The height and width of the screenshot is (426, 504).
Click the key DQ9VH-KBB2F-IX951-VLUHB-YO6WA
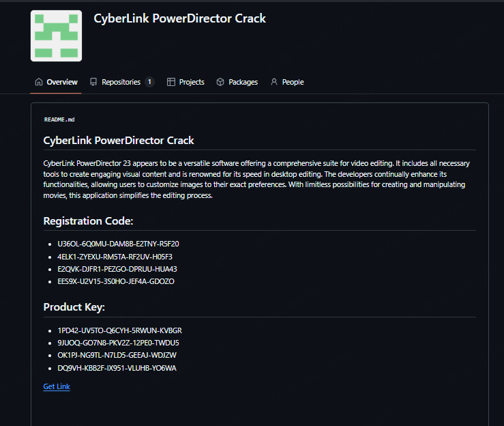(x=117, y=368)
